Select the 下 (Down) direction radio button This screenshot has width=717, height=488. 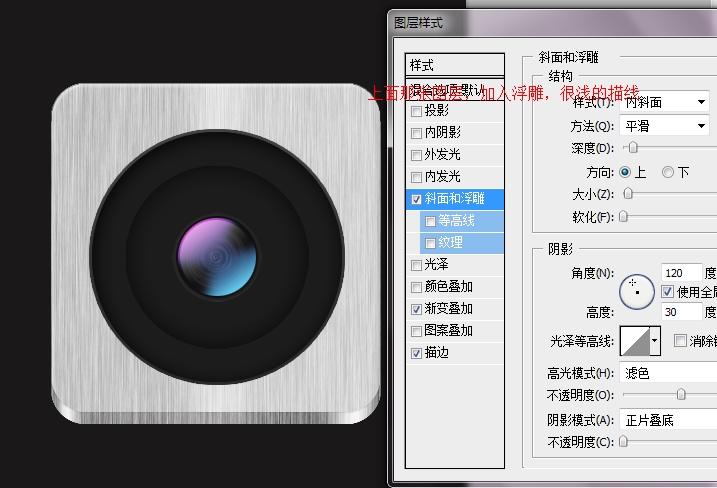[668, 172]
